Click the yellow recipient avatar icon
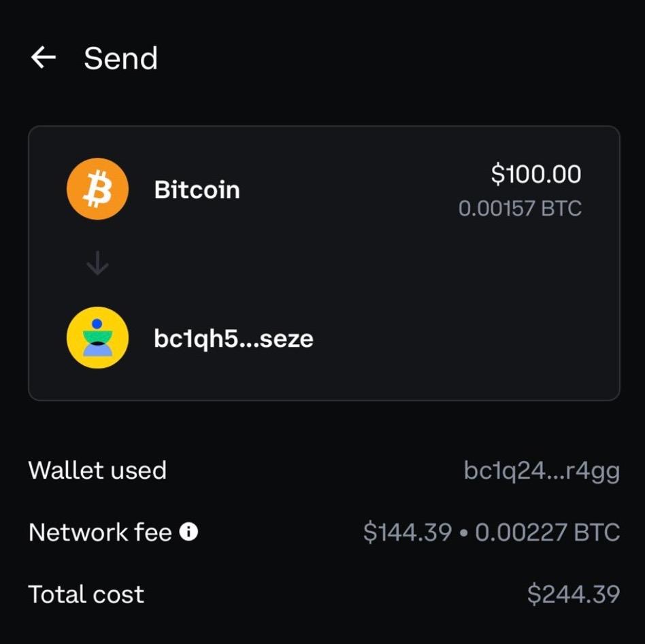The width and height of the screenshot is (645, 644). [x=97, y=337]
